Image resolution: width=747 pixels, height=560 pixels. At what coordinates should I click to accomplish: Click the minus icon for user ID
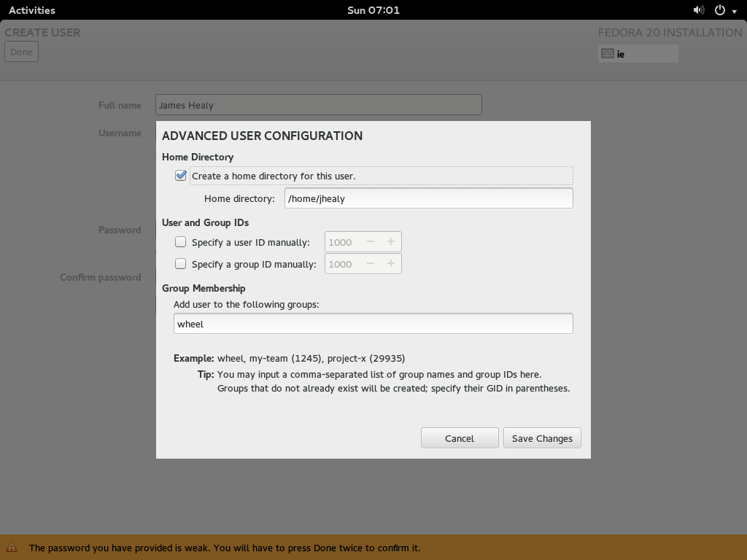371,242
